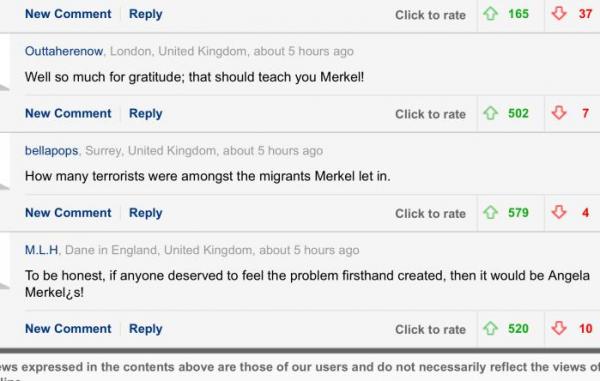
Task: Click Reply in the topmost comment row
Action: click(145, 14)
